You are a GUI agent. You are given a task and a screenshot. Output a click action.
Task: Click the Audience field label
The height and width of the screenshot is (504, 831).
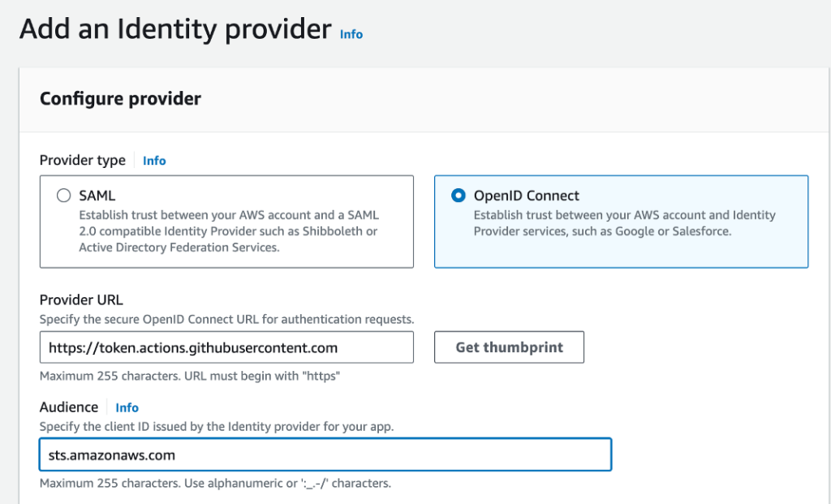(69, 407)
